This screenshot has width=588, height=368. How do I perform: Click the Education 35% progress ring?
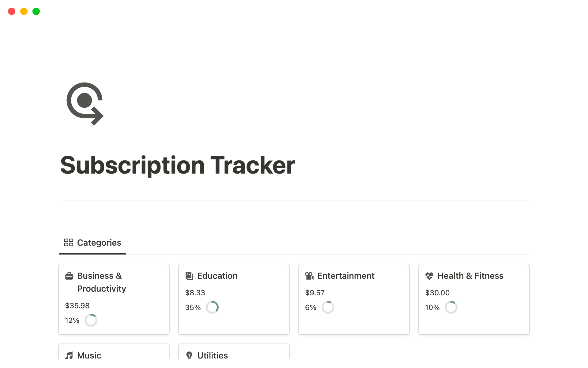(x=212, y=307)
